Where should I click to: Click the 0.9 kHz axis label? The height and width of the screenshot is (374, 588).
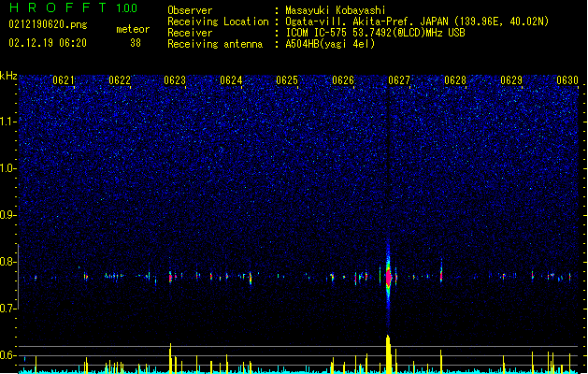(x=8, y=215)
